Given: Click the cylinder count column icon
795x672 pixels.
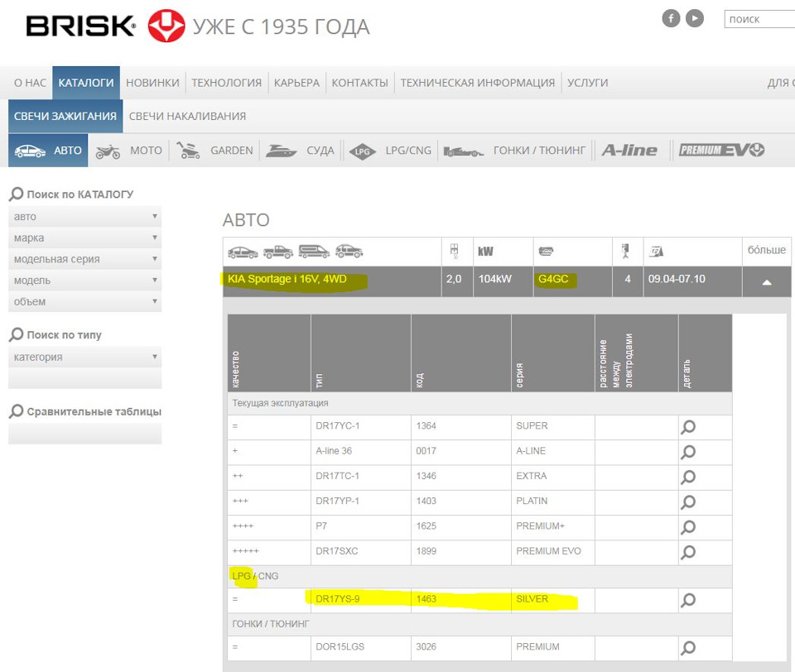Looking at the screenshot, I should 626,251.
